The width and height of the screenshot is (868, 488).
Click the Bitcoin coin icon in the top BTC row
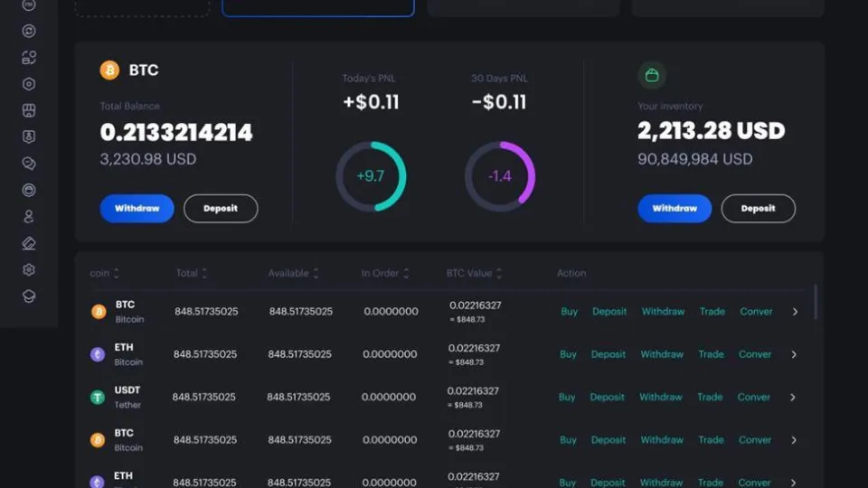point(99,312)
